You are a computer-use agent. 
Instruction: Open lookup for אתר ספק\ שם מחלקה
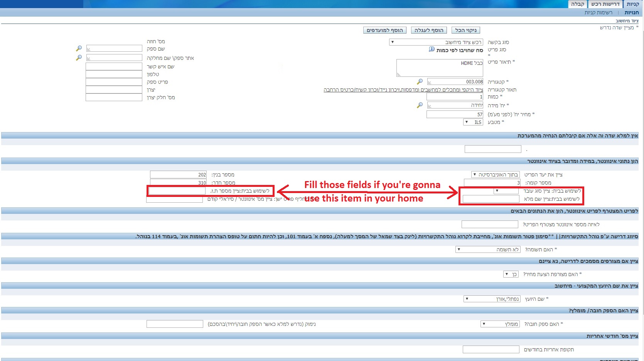(x=79, y=58)
